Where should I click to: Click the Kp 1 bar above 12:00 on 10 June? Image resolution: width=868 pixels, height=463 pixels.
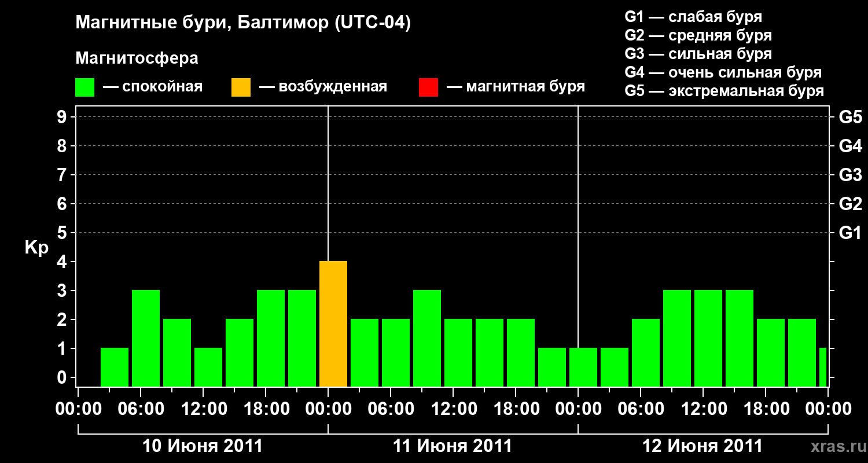[x=208, y=368]
